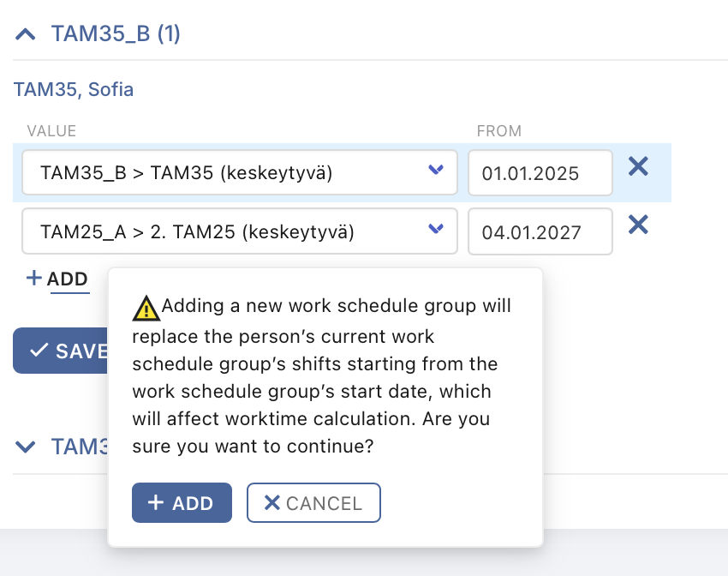Click the SAVE button
Viewport: 728px width, 576px height.
[60, 351]
